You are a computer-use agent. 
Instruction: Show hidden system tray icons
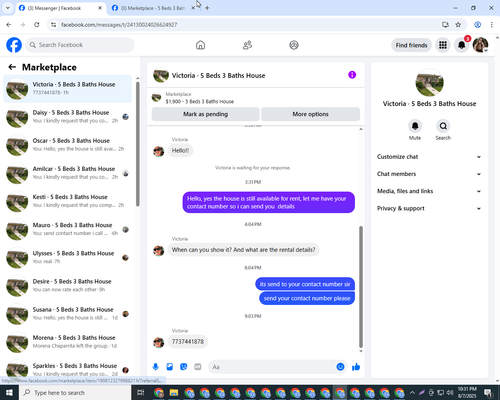coord(412,392)
